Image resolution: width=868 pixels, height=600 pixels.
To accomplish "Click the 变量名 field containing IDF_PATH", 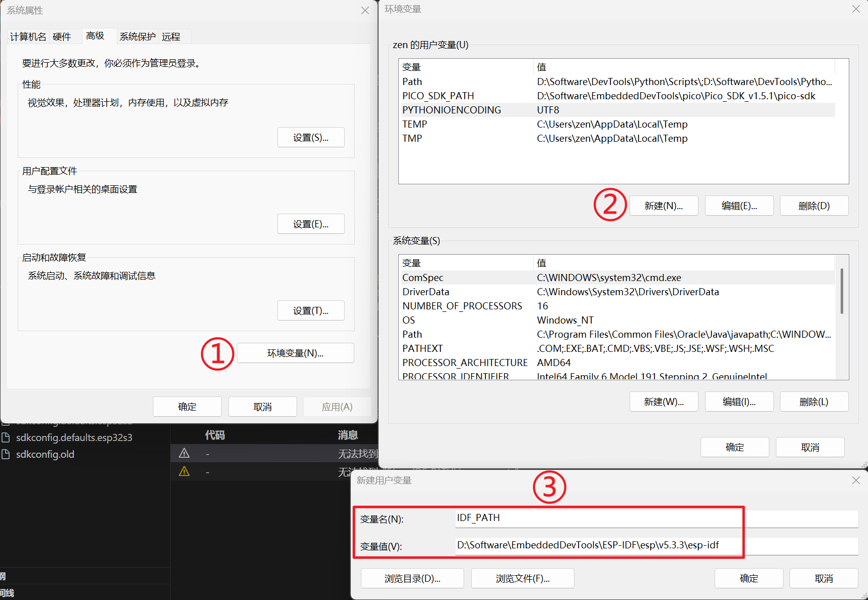I will (597, 517).
